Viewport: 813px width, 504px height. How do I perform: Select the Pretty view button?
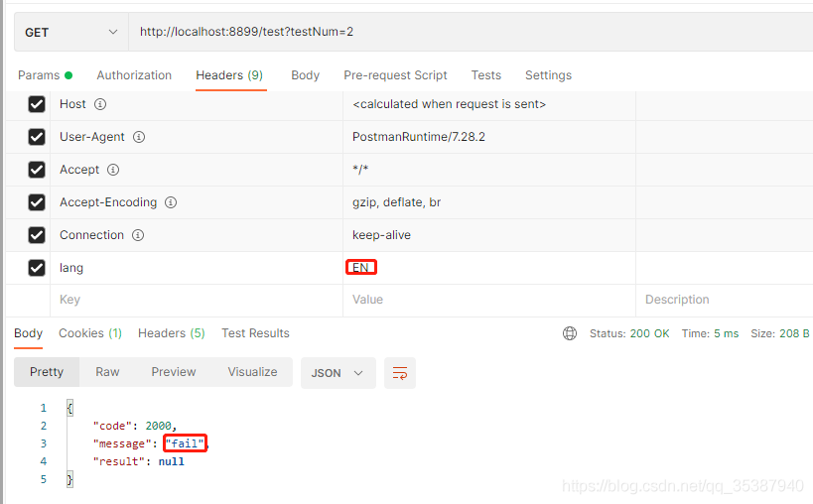(47, 372)
